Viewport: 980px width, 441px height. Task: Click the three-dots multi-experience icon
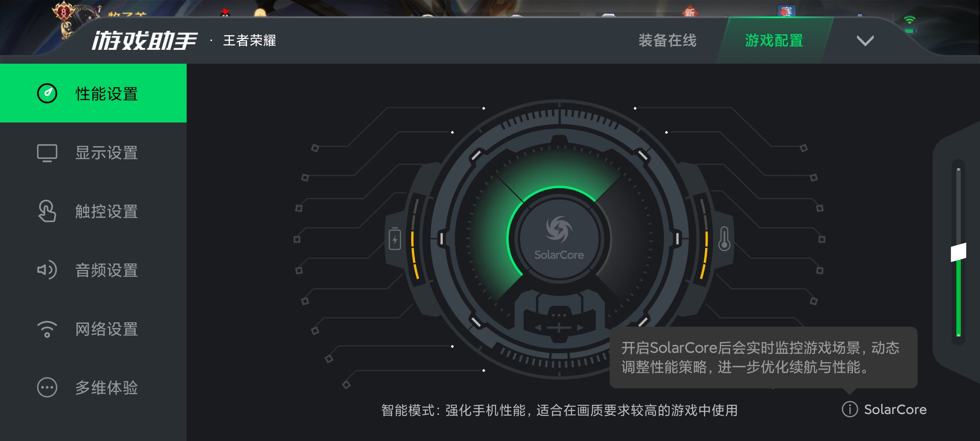[47, 388]
